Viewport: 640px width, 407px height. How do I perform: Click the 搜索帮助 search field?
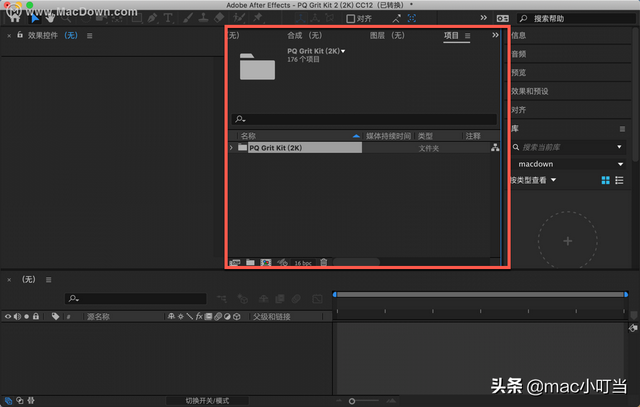(x=576, y=19)
